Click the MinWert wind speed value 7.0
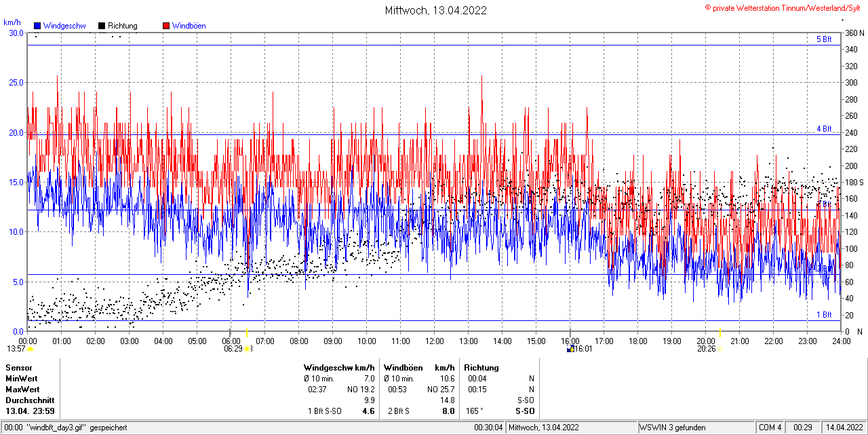The height and width of the screenshot is (435, 868). [369, 379]
